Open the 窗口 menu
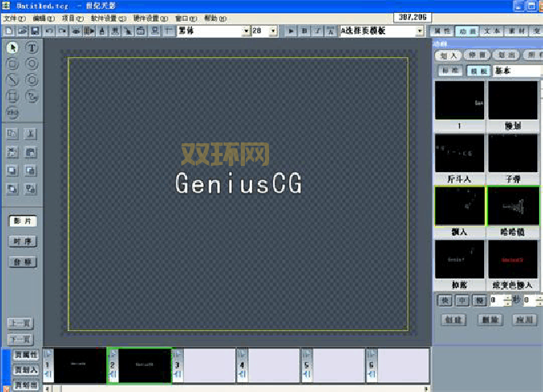Screen dimensions: 543x392 [186, 19]
